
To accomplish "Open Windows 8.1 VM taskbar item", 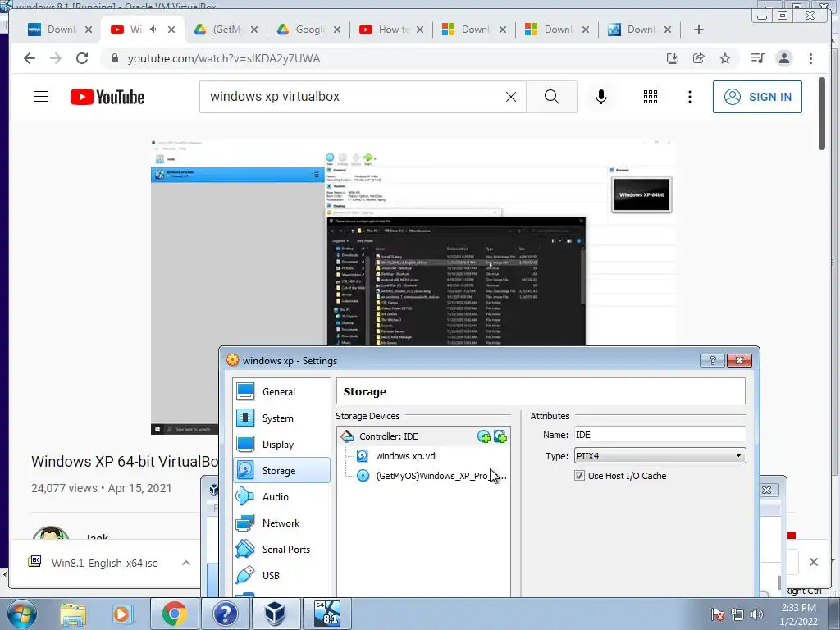I will click(327, 614).
